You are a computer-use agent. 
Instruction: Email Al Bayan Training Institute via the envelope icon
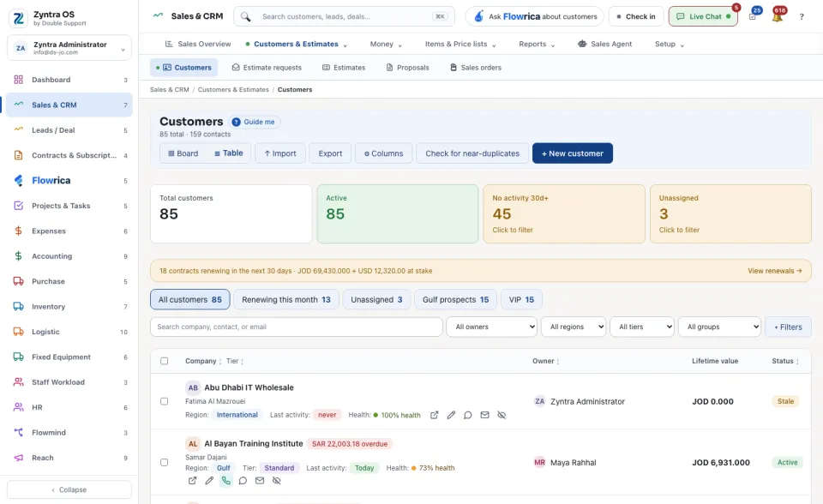(x=259, y=480)
